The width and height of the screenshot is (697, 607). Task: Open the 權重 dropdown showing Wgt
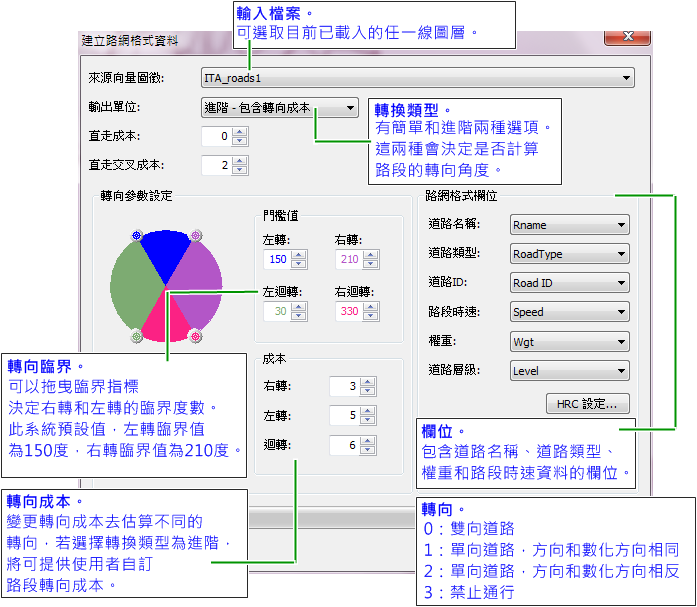coord(569,342)
